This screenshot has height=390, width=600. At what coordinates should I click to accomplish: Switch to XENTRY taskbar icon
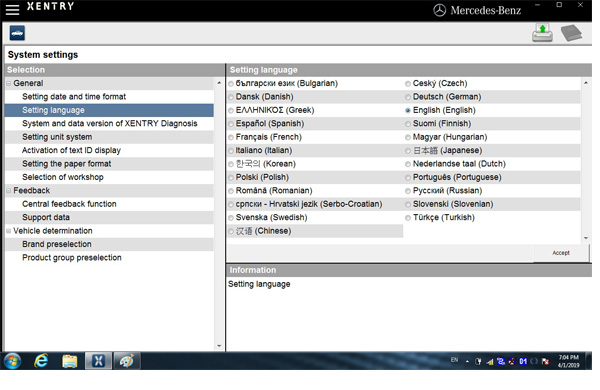pos(98,361)
